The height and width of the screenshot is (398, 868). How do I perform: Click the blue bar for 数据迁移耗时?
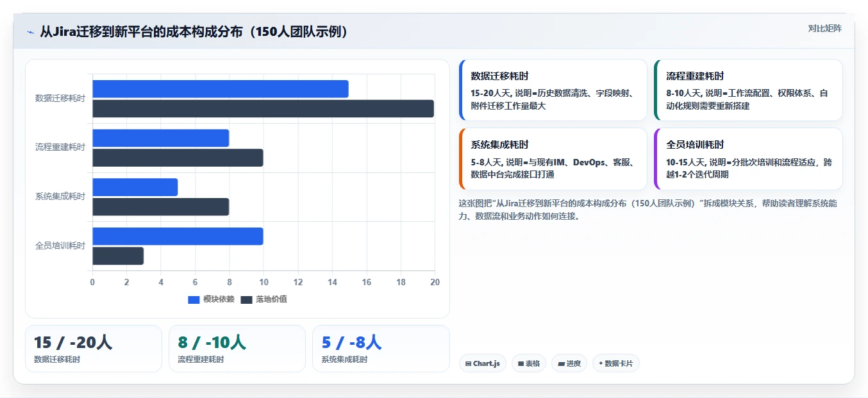pyautogui.click(x=221, y=89)
